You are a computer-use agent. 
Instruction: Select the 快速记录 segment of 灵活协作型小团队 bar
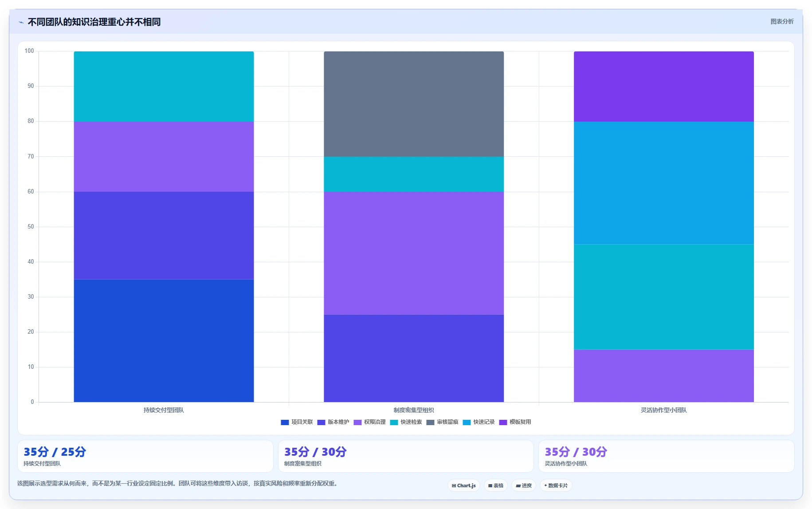click(x=664, y=183)
